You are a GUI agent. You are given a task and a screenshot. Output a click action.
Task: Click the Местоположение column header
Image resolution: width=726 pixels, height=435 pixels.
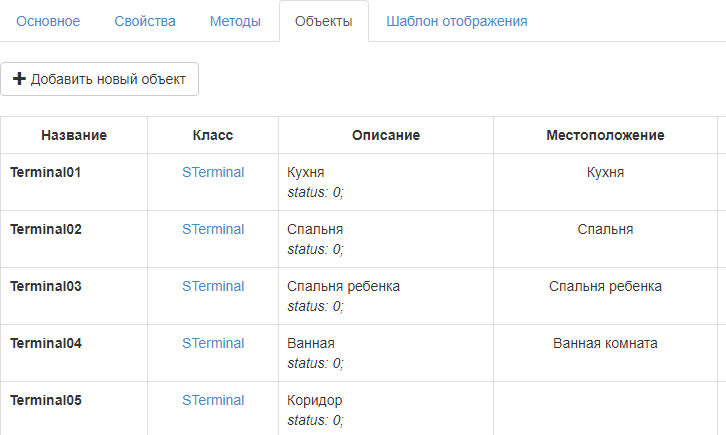click(x=605, y=135)
